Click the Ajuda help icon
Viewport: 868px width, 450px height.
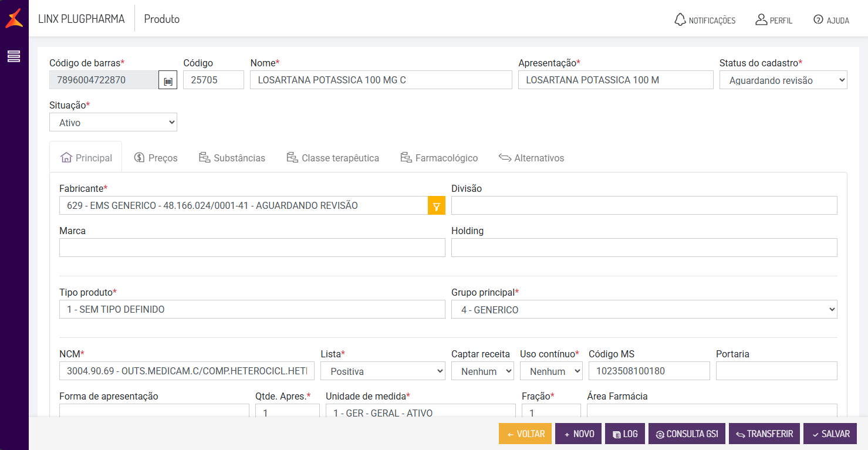(x=818, y=19)
